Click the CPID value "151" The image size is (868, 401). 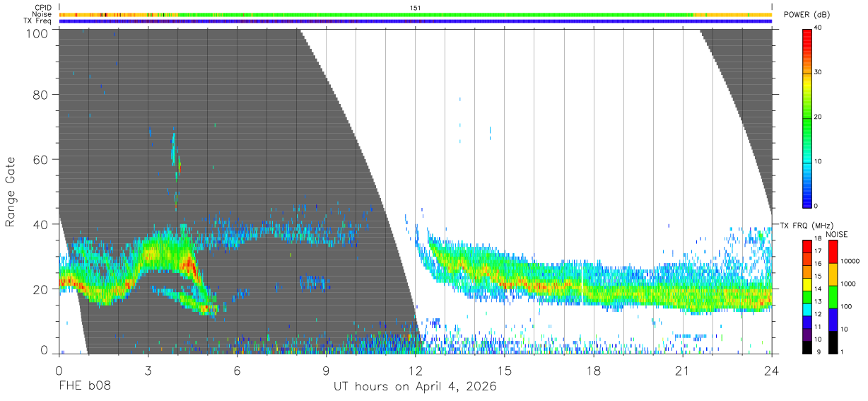pyautogui.click(x=416, y=8)
